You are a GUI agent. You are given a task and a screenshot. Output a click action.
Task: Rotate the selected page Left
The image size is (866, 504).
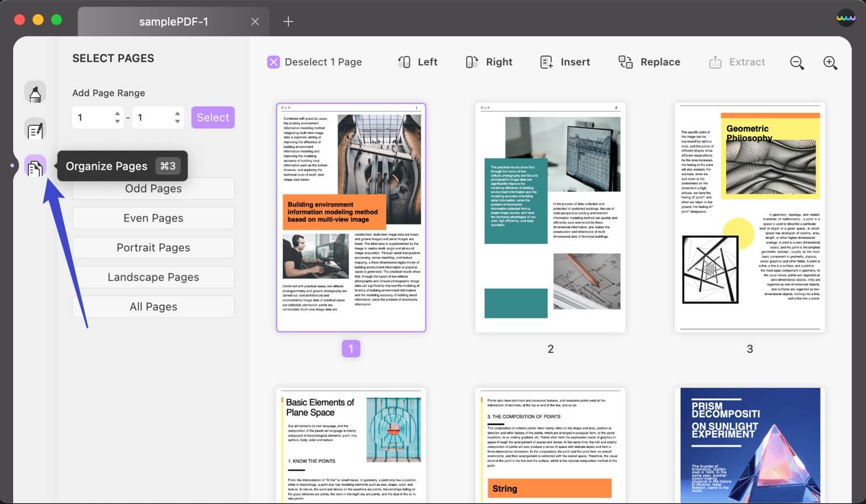[x=417, y=62]
